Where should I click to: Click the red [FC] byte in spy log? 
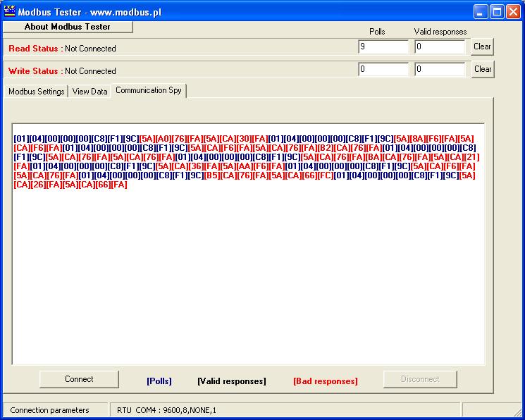coord(326,175)
